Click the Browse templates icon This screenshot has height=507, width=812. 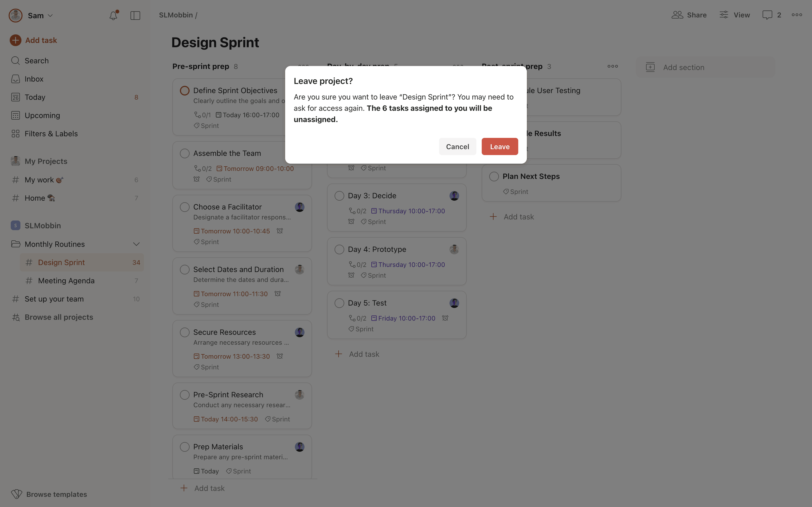[x=16, y=494]
